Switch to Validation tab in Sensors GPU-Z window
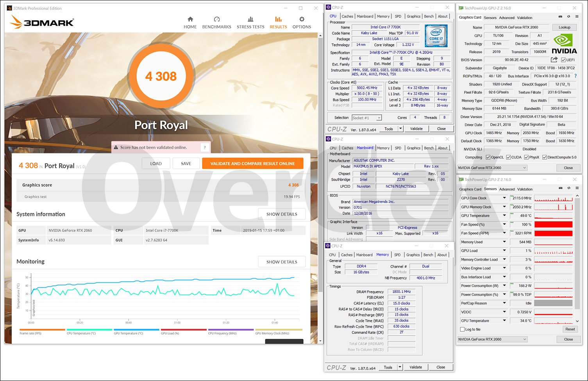Screen dimensions: 588x381 coord(525,189)
